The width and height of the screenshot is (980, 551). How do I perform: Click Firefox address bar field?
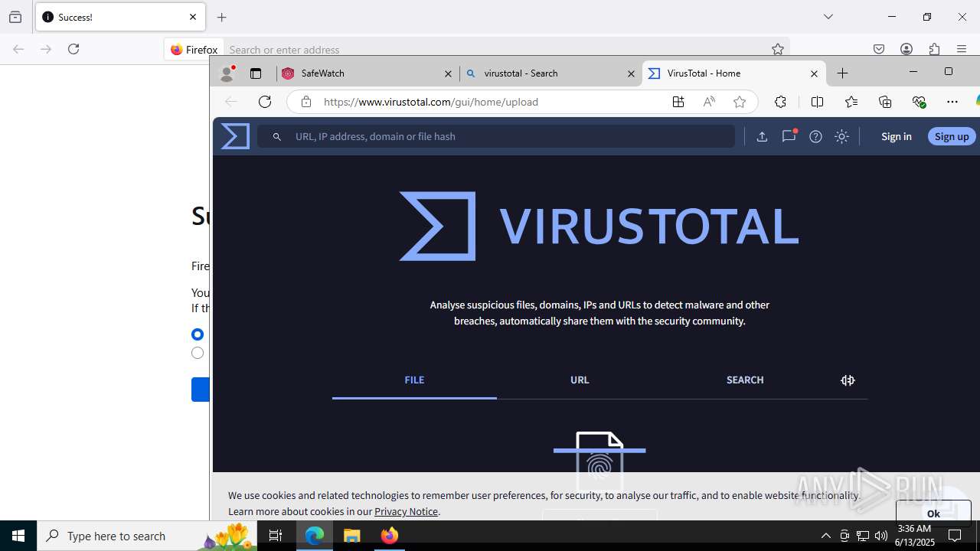pyautogui.click(x=498, y=50)
